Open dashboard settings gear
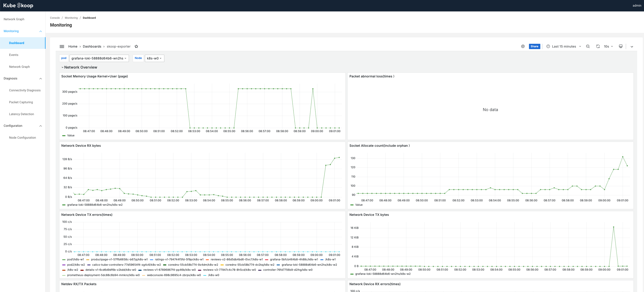 pyautogui.click(x=523, y=46)
